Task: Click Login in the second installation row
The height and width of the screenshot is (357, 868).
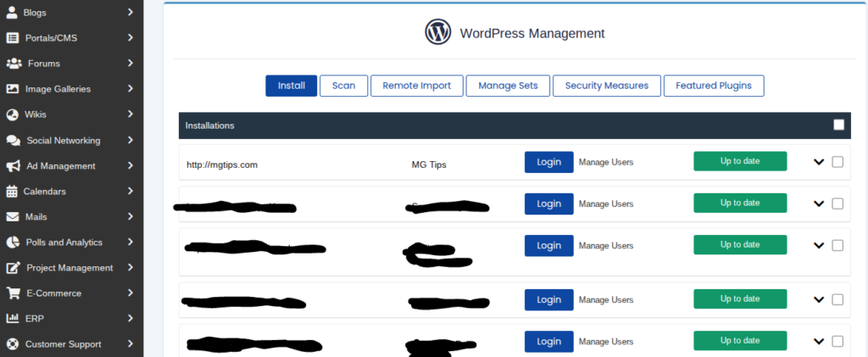Action: pos(549,204)
